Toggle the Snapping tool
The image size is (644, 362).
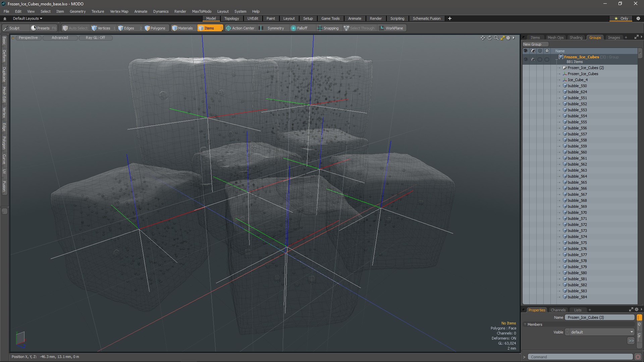click(328, 28)
